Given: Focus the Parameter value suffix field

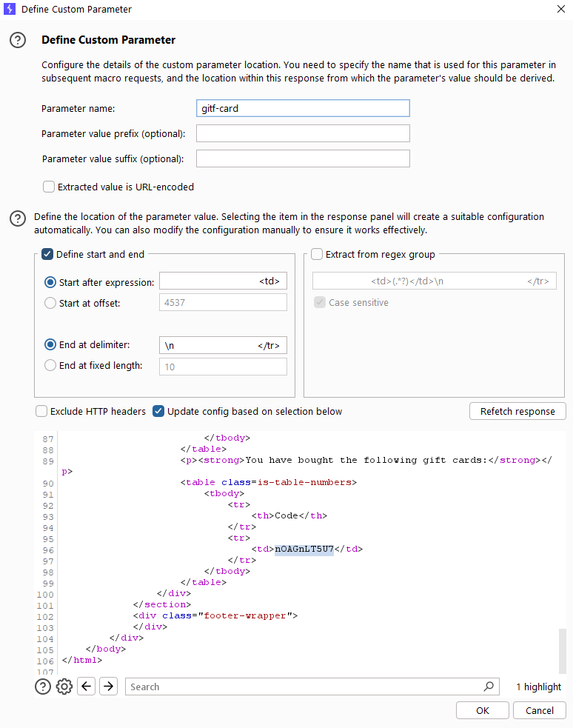Looking at the screenshot, I should 303,158.
